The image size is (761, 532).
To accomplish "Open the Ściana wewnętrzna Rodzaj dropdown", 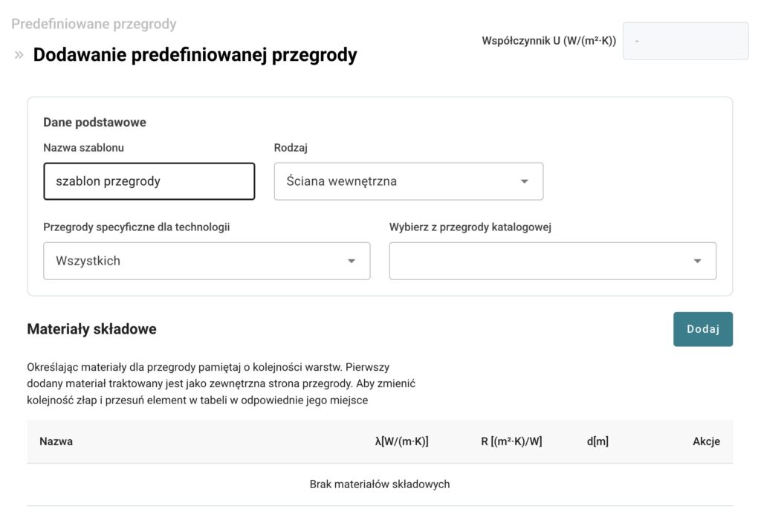I will tap(409, 181).
